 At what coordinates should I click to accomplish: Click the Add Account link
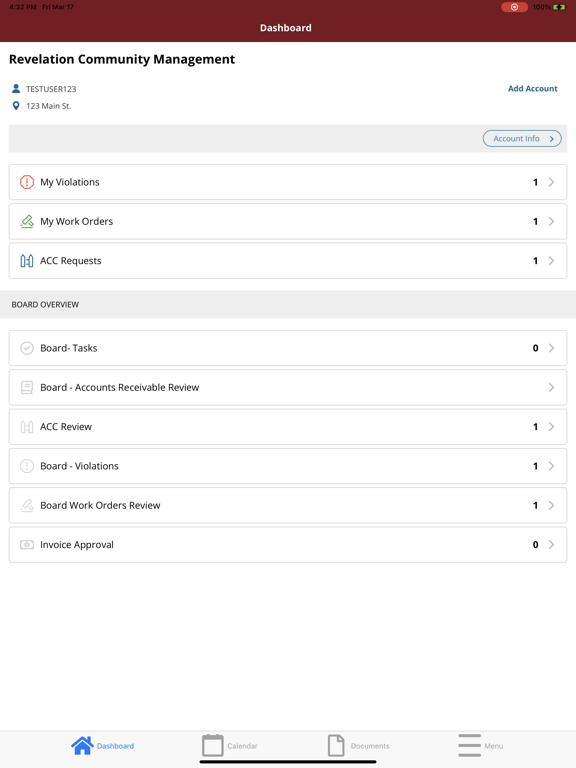[532, 89]
